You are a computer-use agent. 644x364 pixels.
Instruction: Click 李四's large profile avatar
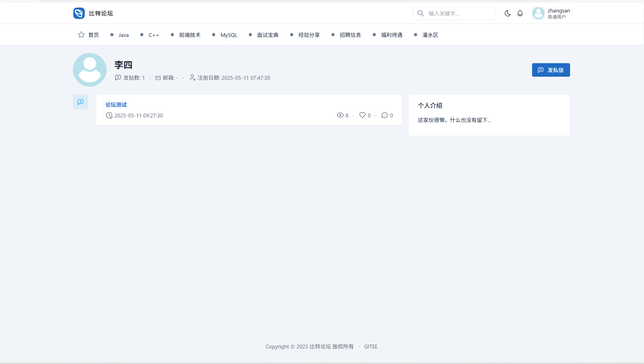pyautogui.click(x=89, y=70)
